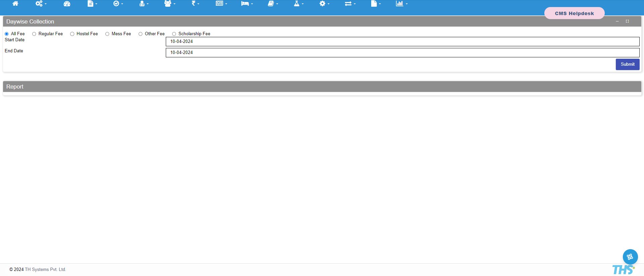The height and width of the screenshot is (276, 644).
Task: Open the book icon menu
Action: [x=273, y=4]
